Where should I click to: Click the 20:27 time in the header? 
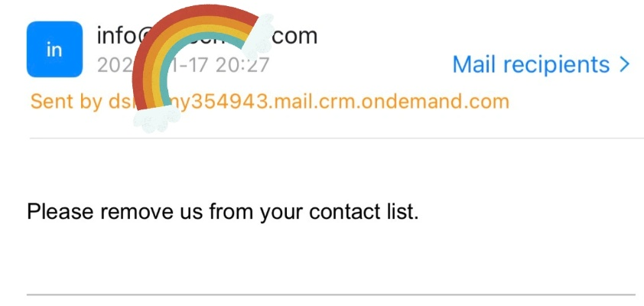(242, 65)
